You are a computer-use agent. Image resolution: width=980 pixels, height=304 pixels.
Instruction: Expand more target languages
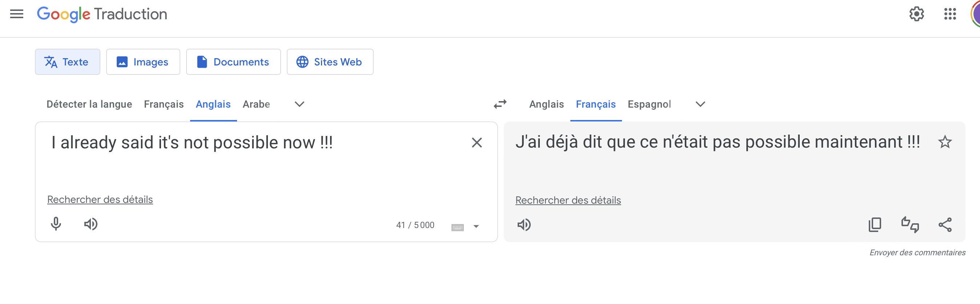click(700, 104)
